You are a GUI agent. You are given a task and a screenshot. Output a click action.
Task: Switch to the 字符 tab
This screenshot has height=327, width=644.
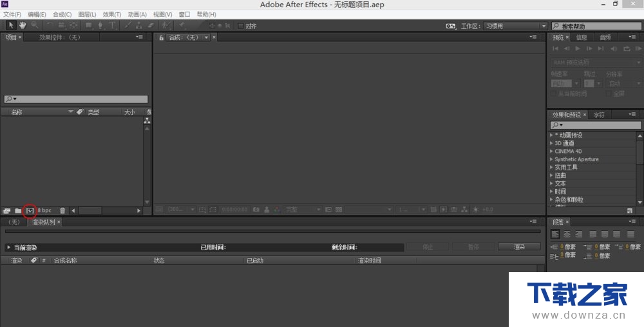point(599,115)
